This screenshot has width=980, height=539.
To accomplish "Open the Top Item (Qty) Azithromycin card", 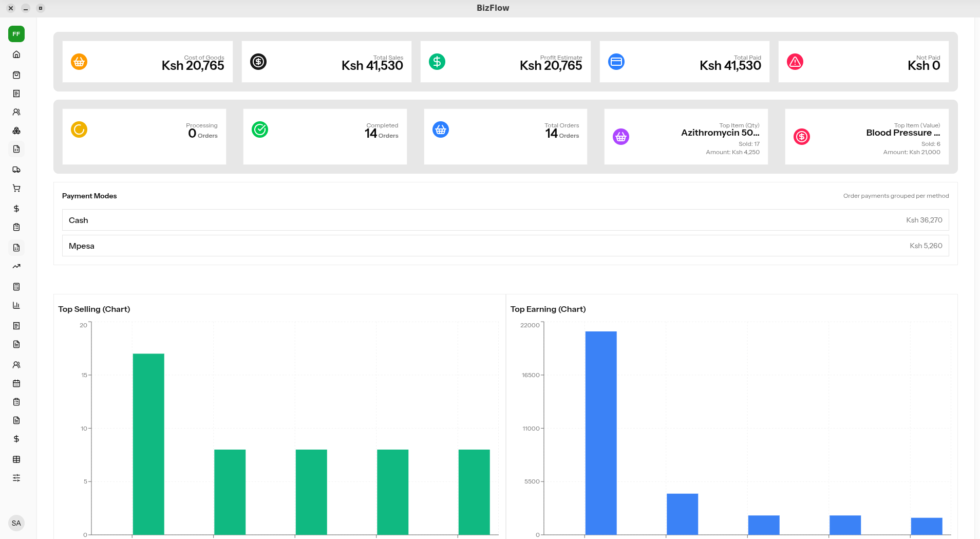I will (686, 136).
